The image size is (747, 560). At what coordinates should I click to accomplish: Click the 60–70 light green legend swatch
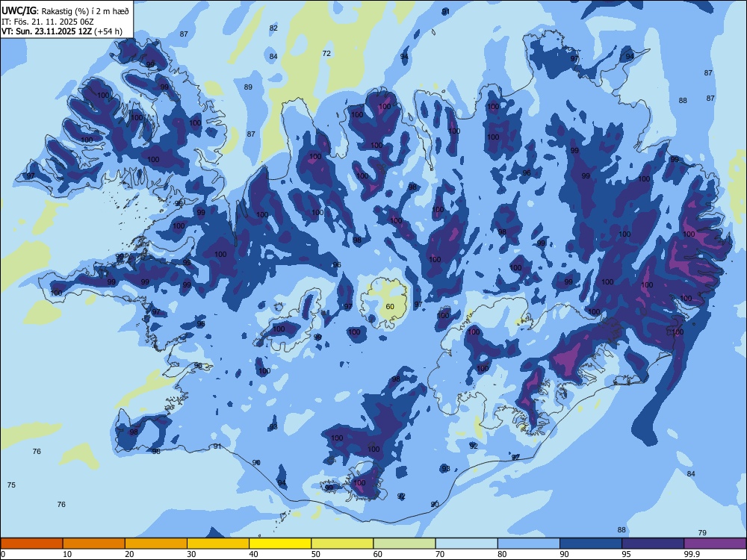[x=404, y=544]
